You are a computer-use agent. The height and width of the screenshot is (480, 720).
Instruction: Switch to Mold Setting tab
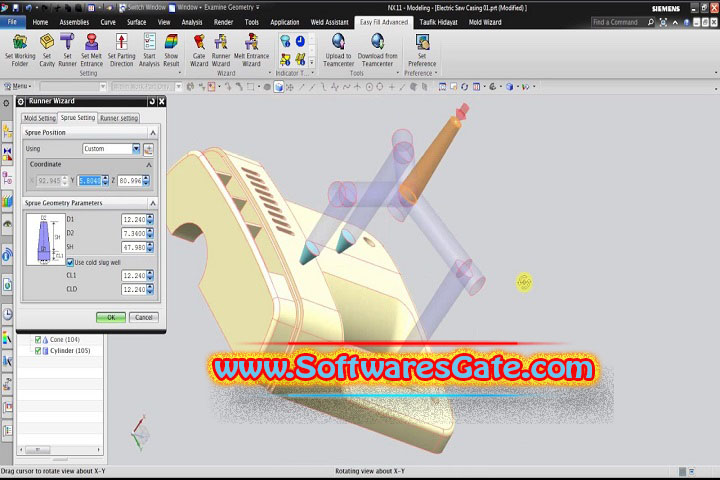pos(39,118)
